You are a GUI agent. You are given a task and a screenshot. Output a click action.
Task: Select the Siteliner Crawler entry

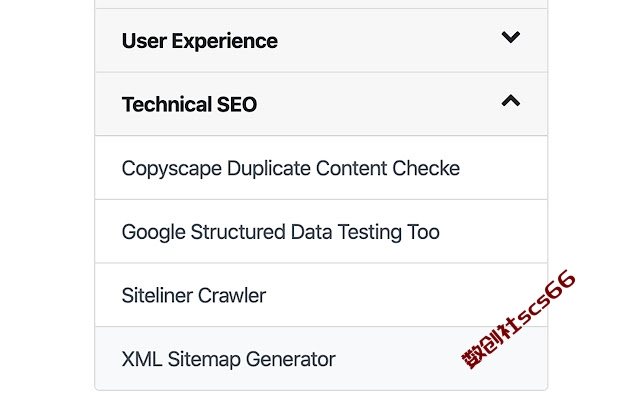(193, 295)
